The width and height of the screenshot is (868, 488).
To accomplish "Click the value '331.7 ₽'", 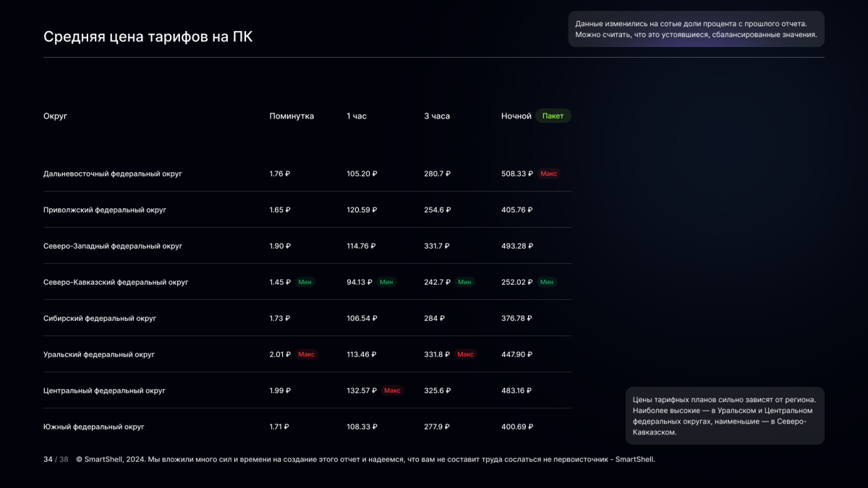I will pyautogui.click(x=437, y=247).
